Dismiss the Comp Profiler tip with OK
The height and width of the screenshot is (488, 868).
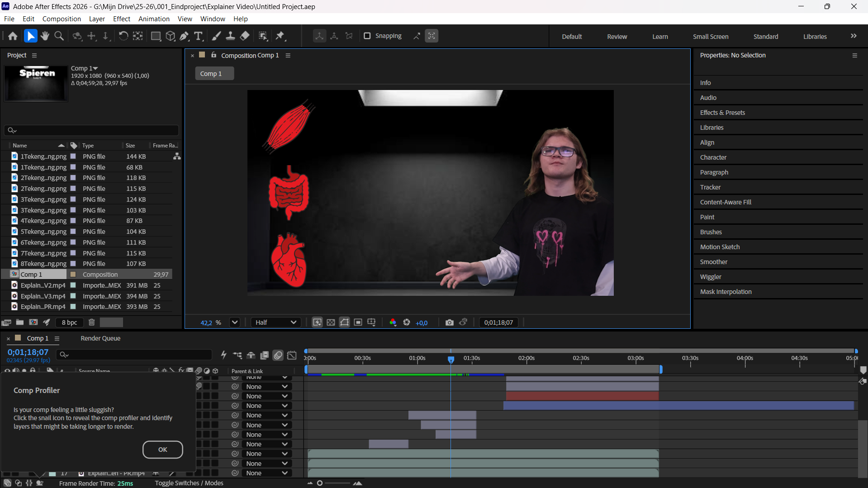[163, 450]
